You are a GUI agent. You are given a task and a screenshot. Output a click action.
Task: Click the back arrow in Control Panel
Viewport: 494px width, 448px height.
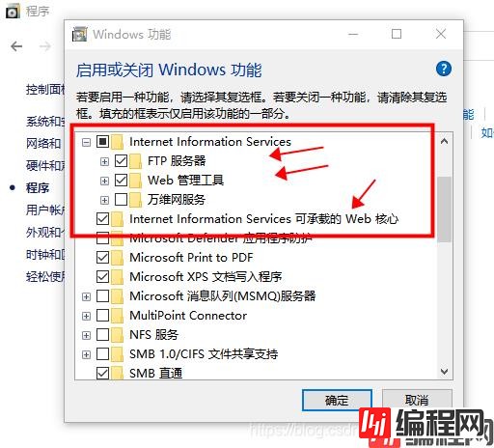[16, 46]
